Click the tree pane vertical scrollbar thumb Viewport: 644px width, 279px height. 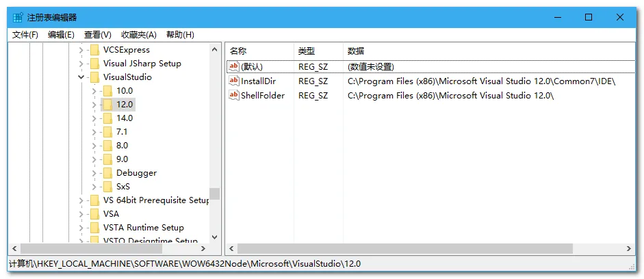(x=214, y=194)
